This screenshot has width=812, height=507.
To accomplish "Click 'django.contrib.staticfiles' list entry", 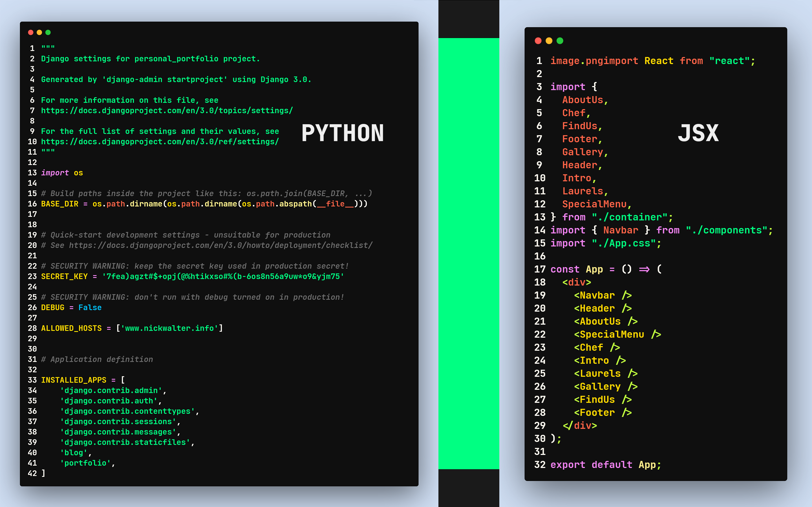I will tap(125, 442).
